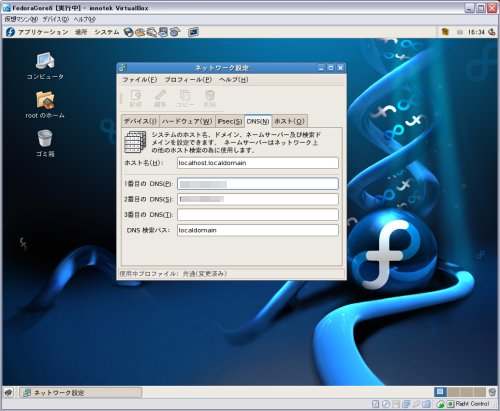Click the Fedora logo in the top panel

pos(10,32)
